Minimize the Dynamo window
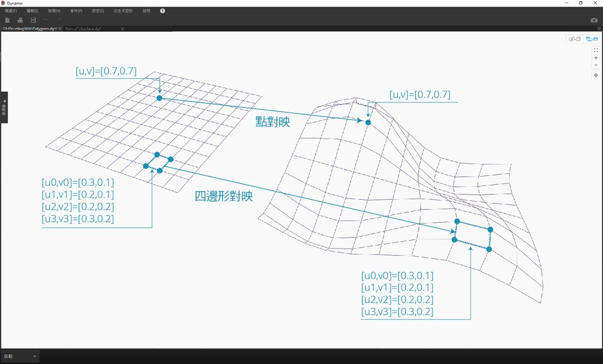 click(x=567, y=3)
